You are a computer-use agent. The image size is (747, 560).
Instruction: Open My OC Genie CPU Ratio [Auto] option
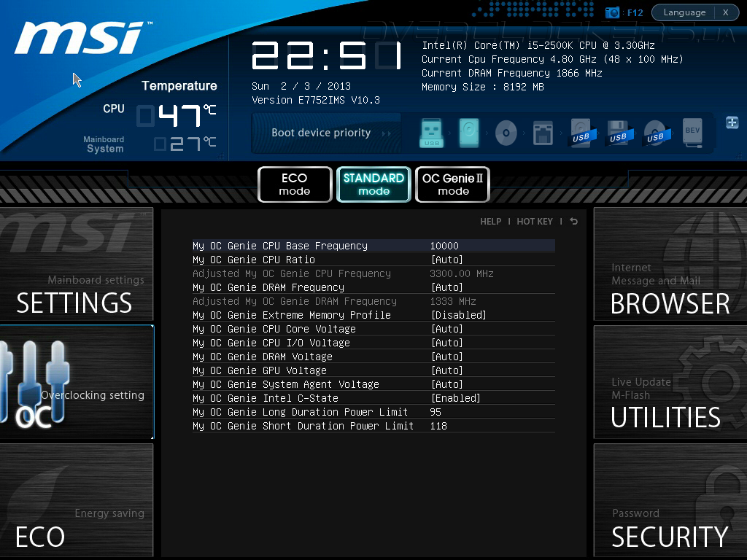coord(447,260)
